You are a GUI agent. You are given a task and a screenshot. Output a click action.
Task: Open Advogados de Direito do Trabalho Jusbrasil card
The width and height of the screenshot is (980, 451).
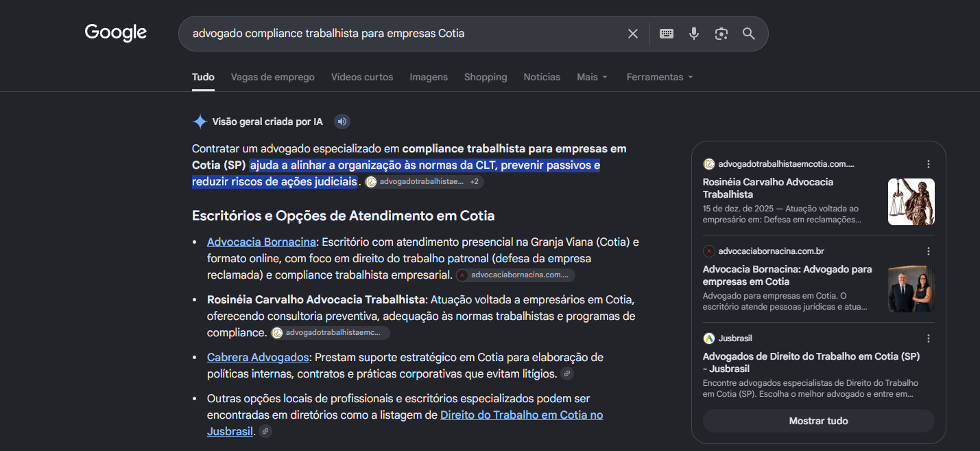coord(811,362)
